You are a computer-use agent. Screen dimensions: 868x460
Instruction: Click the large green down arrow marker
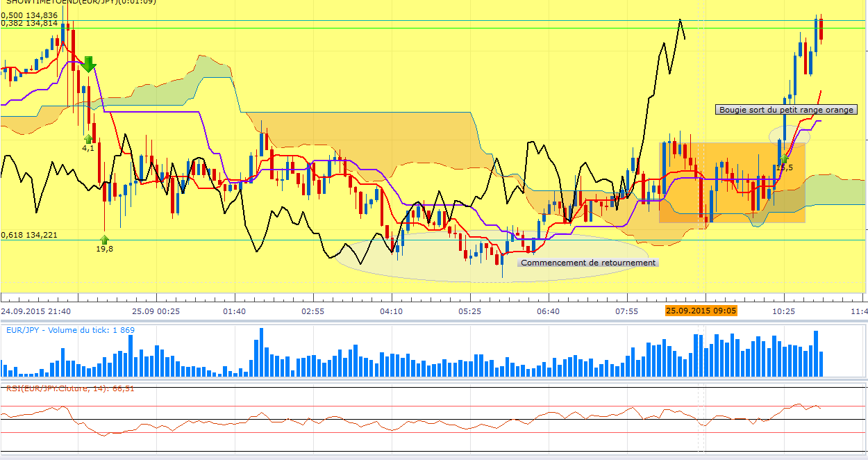88,64
